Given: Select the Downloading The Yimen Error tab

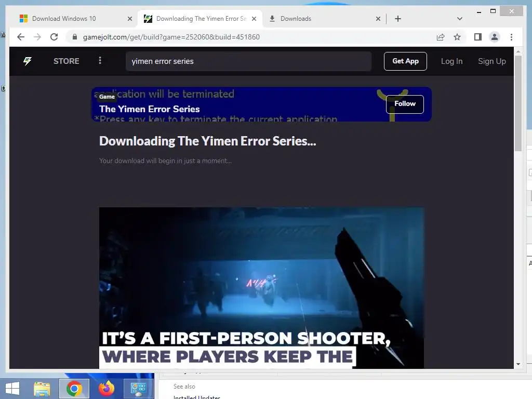Looking at the screenshot, I should pos(200,19).
